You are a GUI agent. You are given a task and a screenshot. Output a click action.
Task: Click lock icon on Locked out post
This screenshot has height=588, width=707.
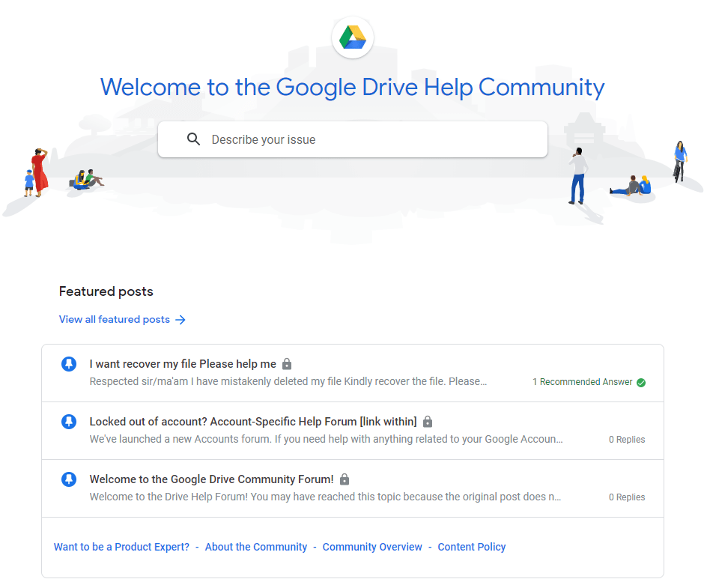pos(428,421)
